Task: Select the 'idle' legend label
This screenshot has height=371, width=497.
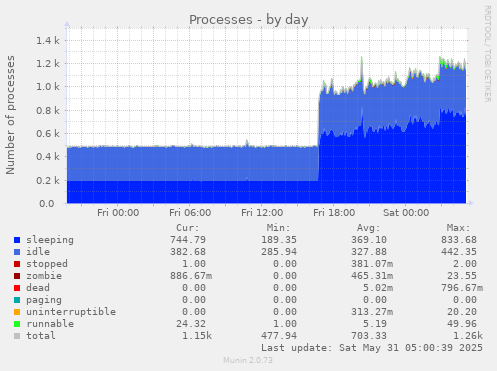Action: coord(38,252)
